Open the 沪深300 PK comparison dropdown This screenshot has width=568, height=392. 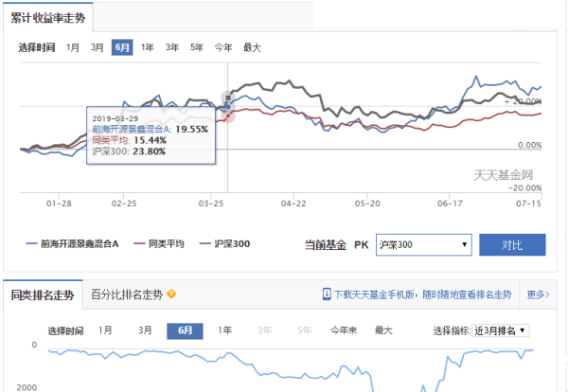click(x=423, y=245)
